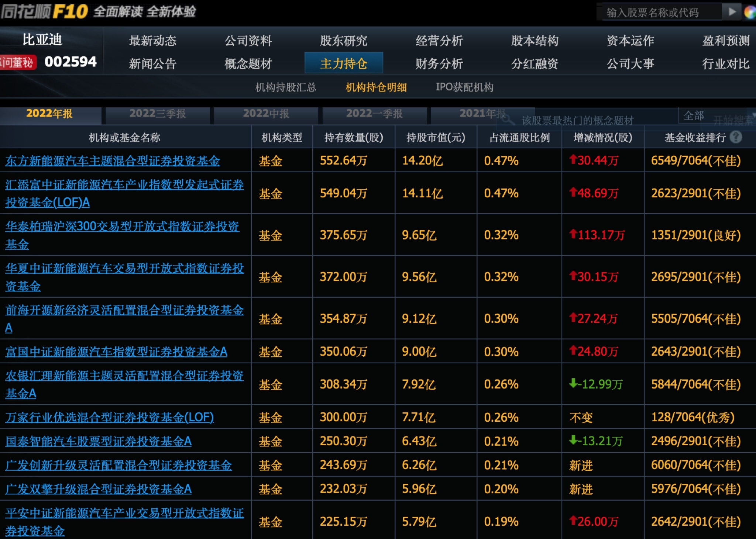Switch to the 2022三季报 tab
756x539 pixels.
[x=158, y=114]
